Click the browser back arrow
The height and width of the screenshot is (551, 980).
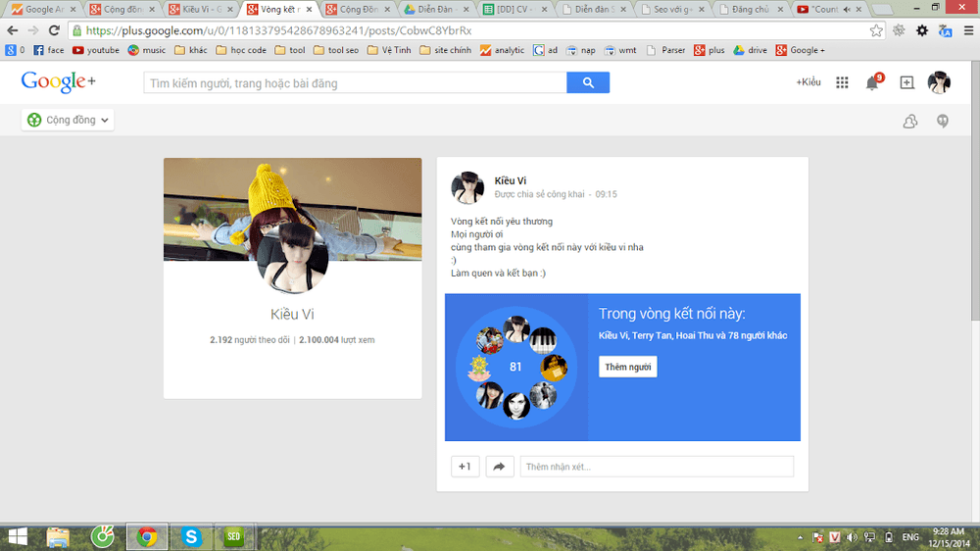13,30
